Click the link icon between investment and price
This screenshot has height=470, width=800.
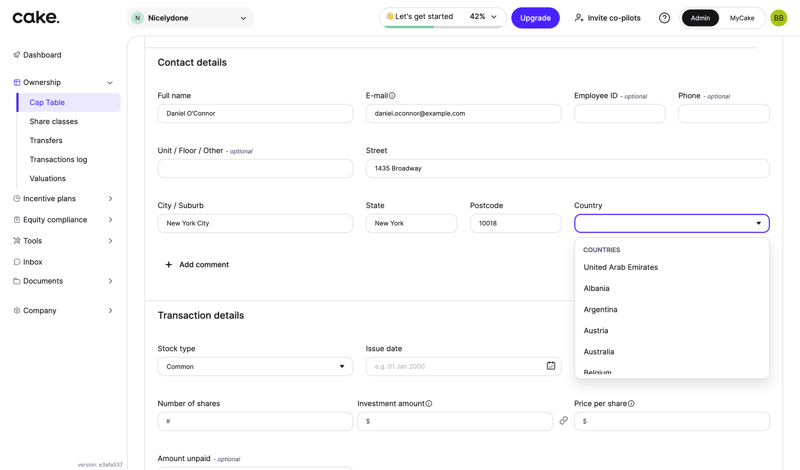[x=564, y=421]
